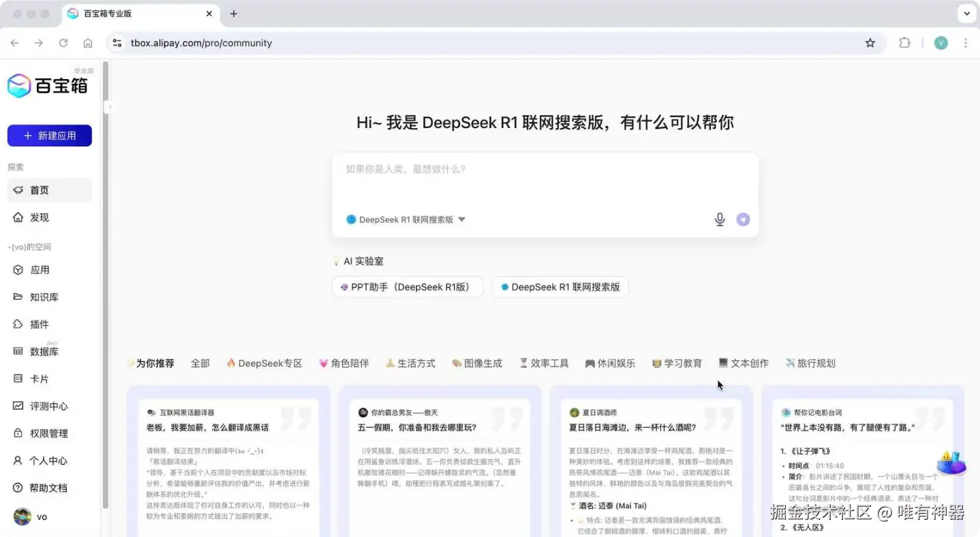980x537 pixels.
Task: Click the 新建应用 button
Action: pyautogui.click(x=49, y=135)
